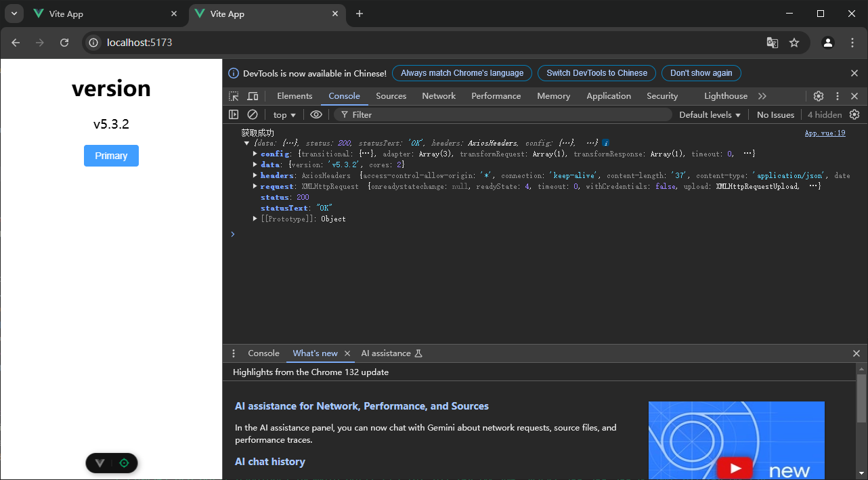
Task: Toggle the console sidebar panel icon
Action: pyautogui.click(x=234, y=115)
